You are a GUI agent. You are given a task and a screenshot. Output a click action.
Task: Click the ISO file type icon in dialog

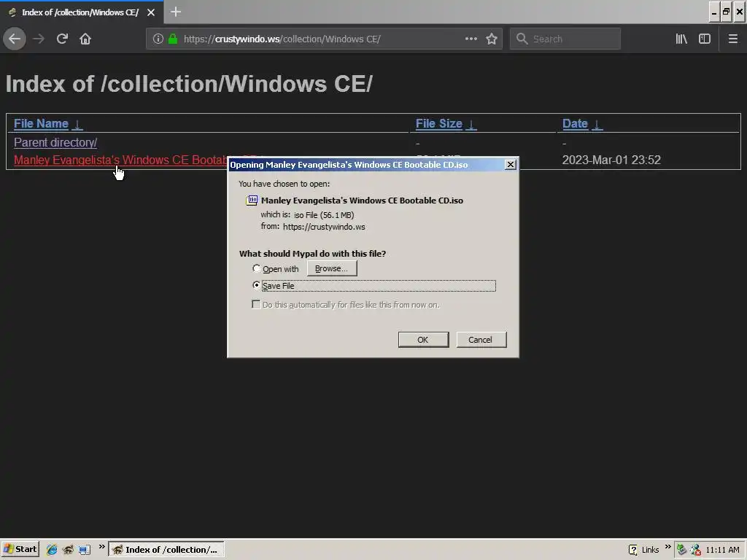tap(252, 200)
